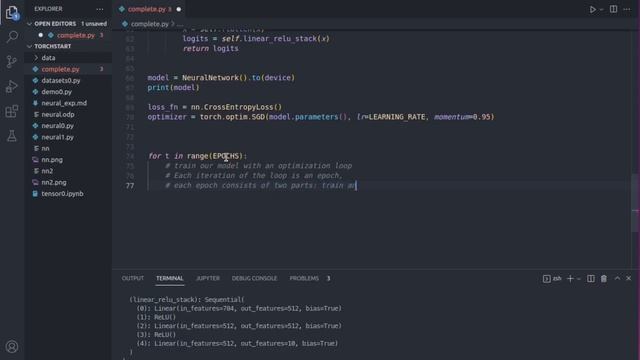This screenshot has height=360, width=640.
Task: Open editor more actions ellipsis
Action: 627,9
